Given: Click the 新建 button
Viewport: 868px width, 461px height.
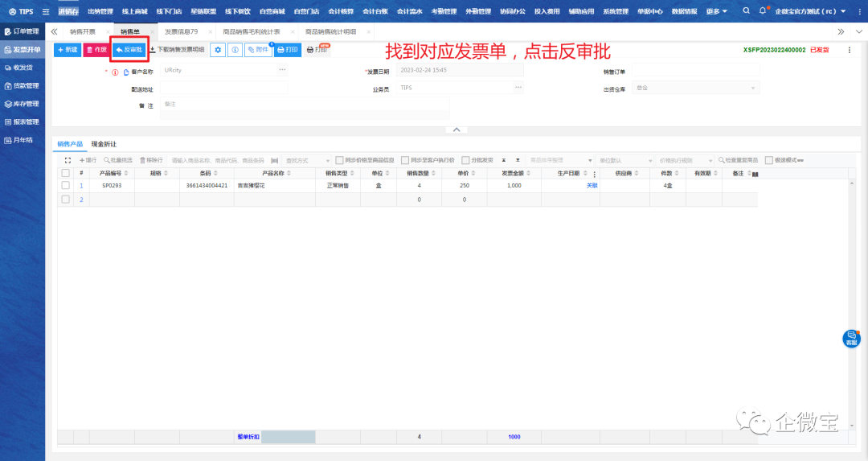Looking at the screenshot, I should click(68, 50).
